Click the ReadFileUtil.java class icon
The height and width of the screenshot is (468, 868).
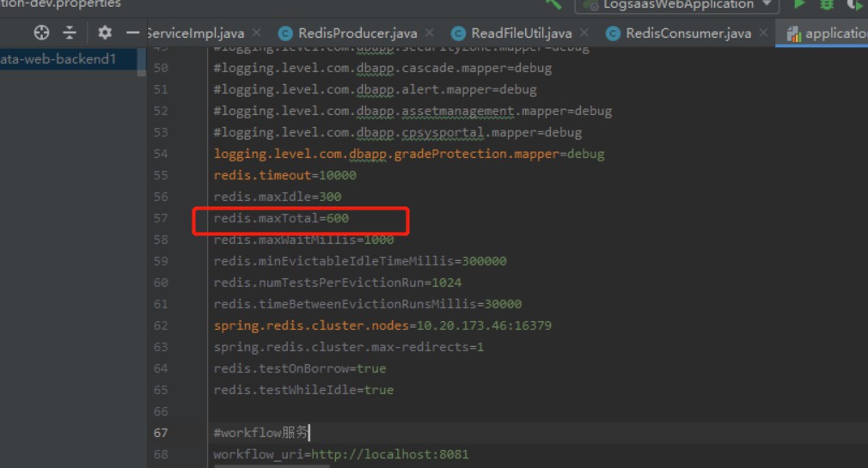pyautogui.click(x=458, y=33)
